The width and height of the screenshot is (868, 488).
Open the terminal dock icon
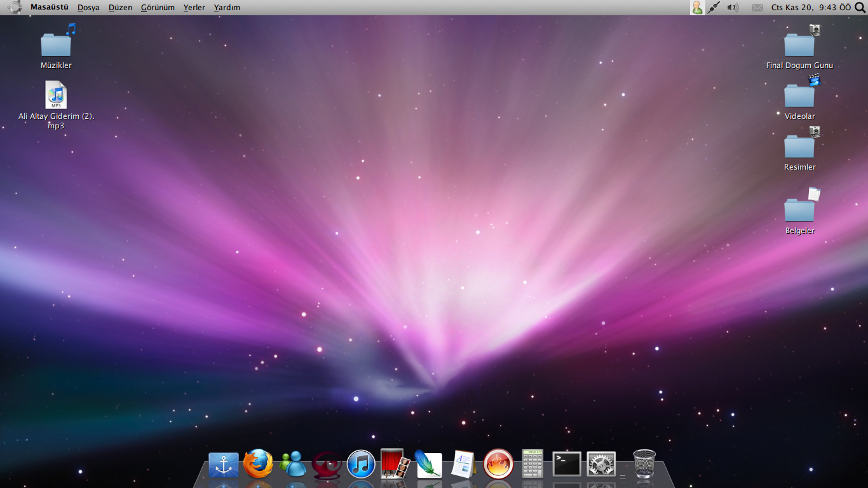click(567, 464)
